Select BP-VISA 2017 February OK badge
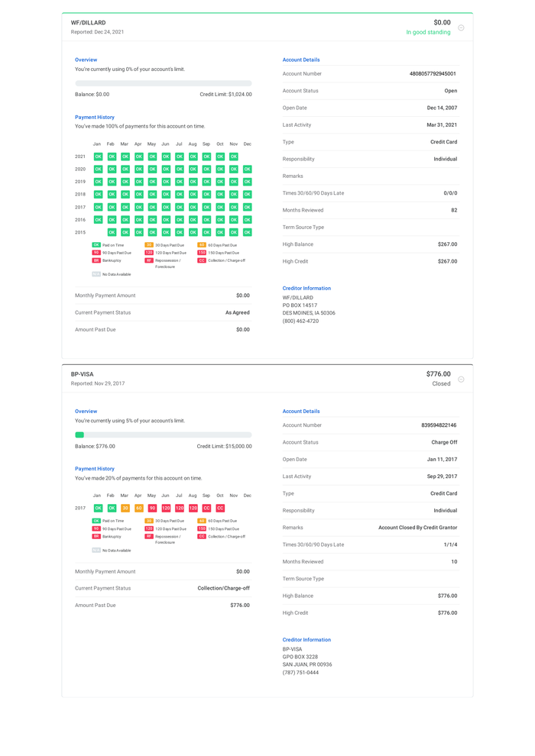 (112, 508)
